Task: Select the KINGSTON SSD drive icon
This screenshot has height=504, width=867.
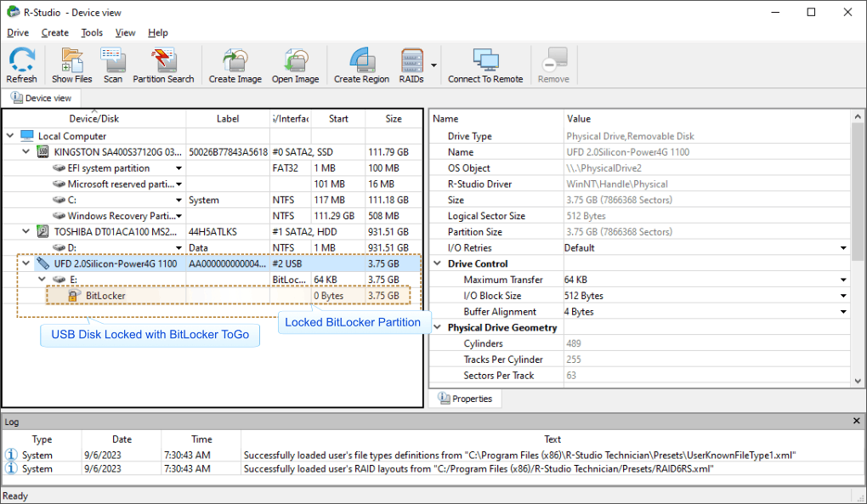Action: tap(42, 152)
